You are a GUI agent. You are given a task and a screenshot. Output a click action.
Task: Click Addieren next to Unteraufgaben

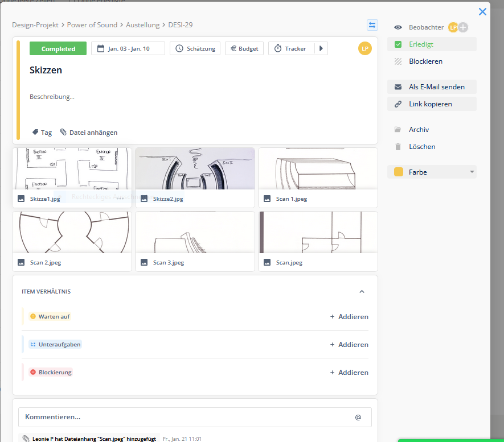[349, 345]
